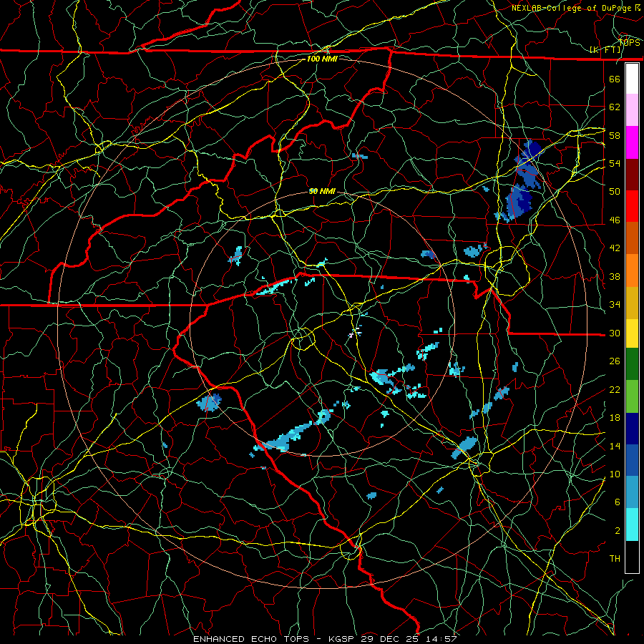644x644 pixels.
Task: Click the black TH threshold swatch
Action: coord(632,557)
